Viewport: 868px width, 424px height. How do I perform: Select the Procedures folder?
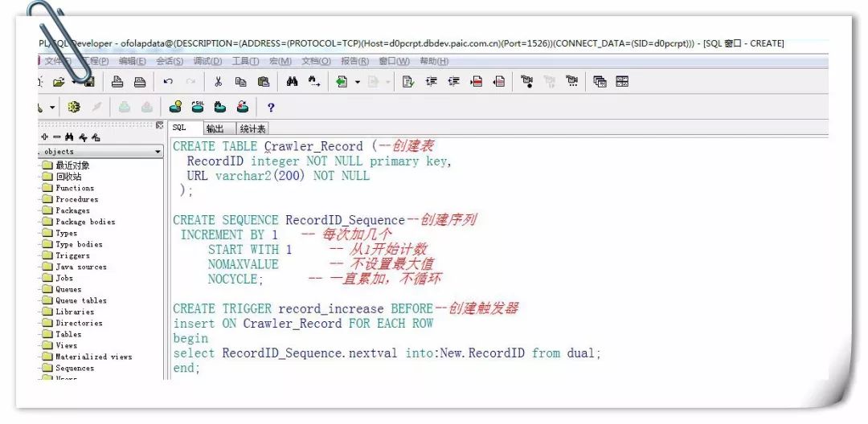[x=77, y=199]
